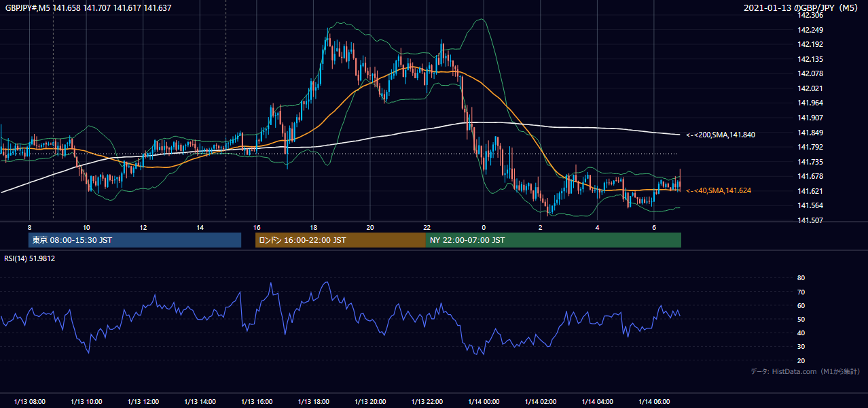
Task: Click price axis label 142.135
Action: point(810,59)
